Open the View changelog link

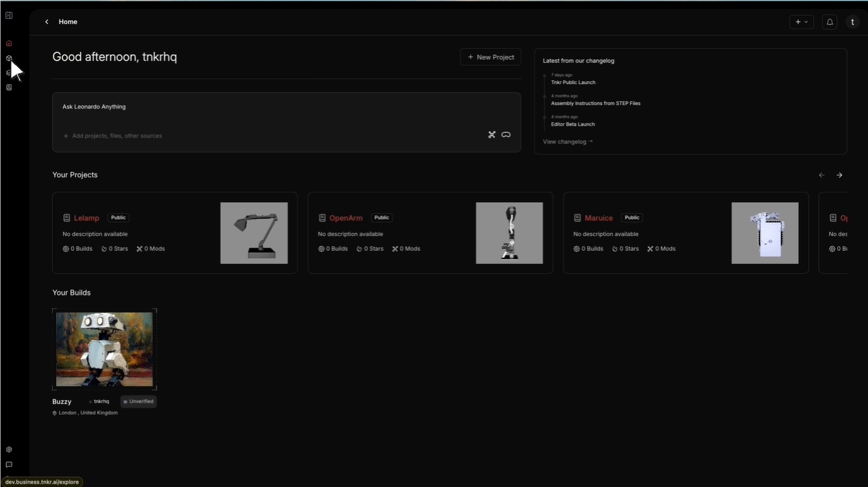pos(566,141)
